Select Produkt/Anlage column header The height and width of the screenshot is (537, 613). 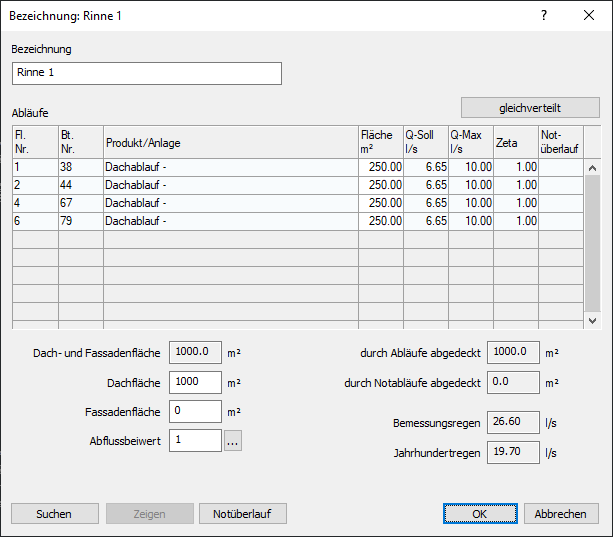(231, 142)
